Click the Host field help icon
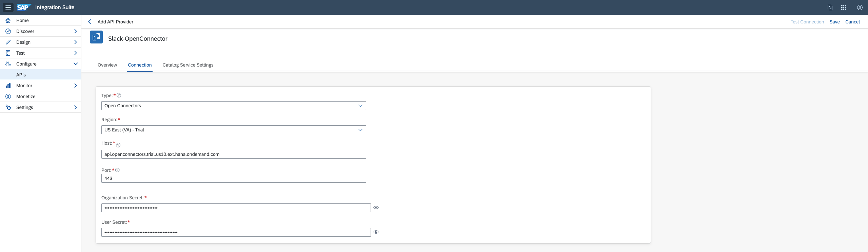Viewport: 868px width, 252px height. pyautogui.click(x=118, y=145)
